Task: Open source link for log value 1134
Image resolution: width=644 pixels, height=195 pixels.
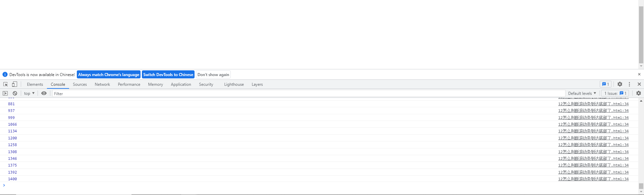Action: click(593, 131)
